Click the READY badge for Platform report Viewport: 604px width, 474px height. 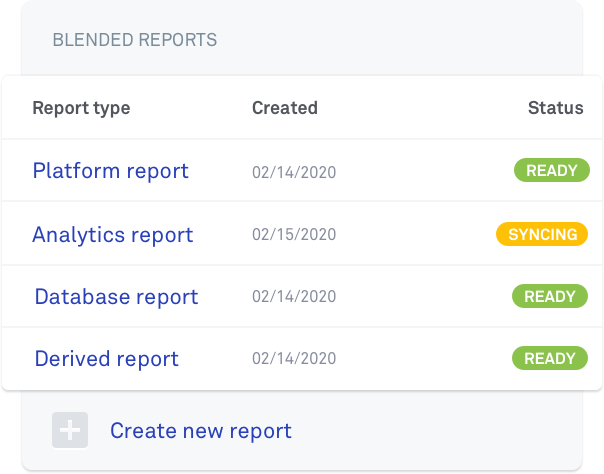click(551, 171)
